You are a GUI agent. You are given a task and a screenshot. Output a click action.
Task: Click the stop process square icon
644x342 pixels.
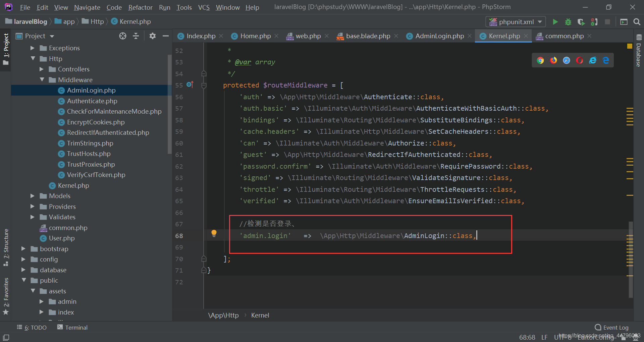click(607, 22)
